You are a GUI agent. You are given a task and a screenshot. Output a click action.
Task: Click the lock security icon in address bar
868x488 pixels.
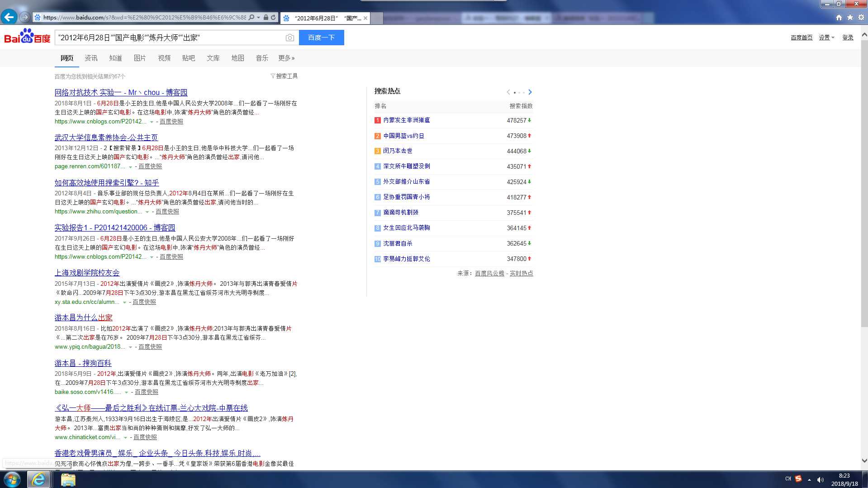[266, 17]
